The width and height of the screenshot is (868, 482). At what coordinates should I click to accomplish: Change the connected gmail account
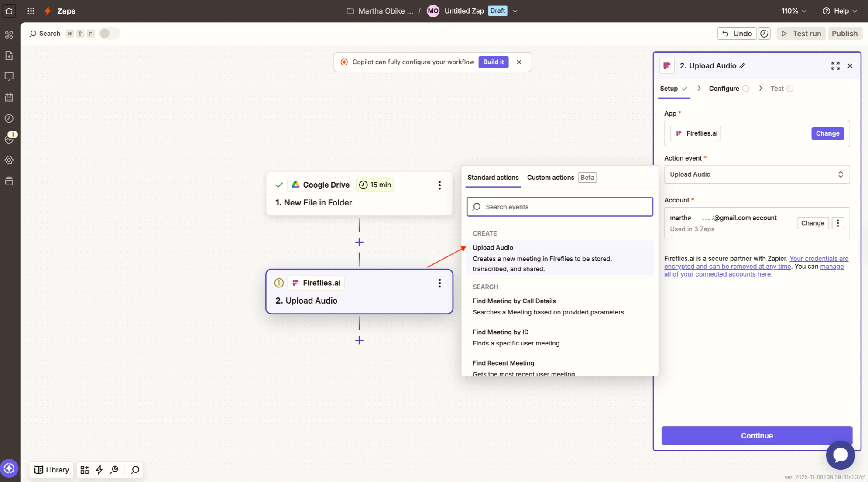point(813,223)
